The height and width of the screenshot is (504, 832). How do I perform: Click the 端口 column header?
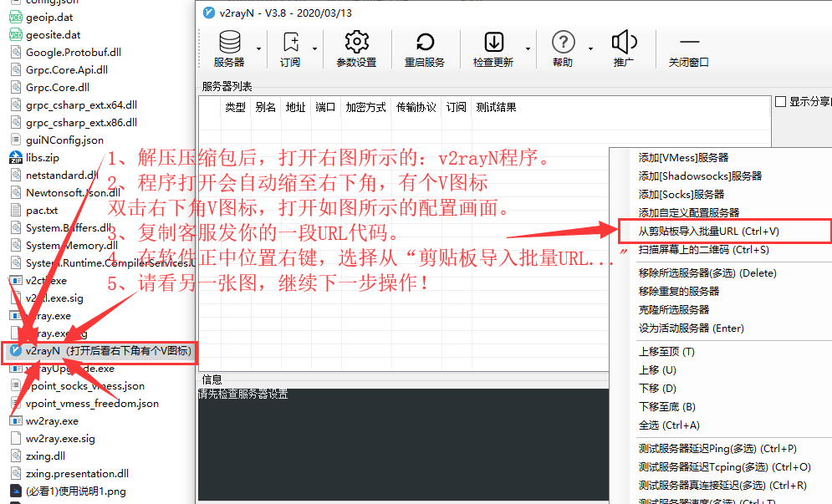tap(325, 107)
